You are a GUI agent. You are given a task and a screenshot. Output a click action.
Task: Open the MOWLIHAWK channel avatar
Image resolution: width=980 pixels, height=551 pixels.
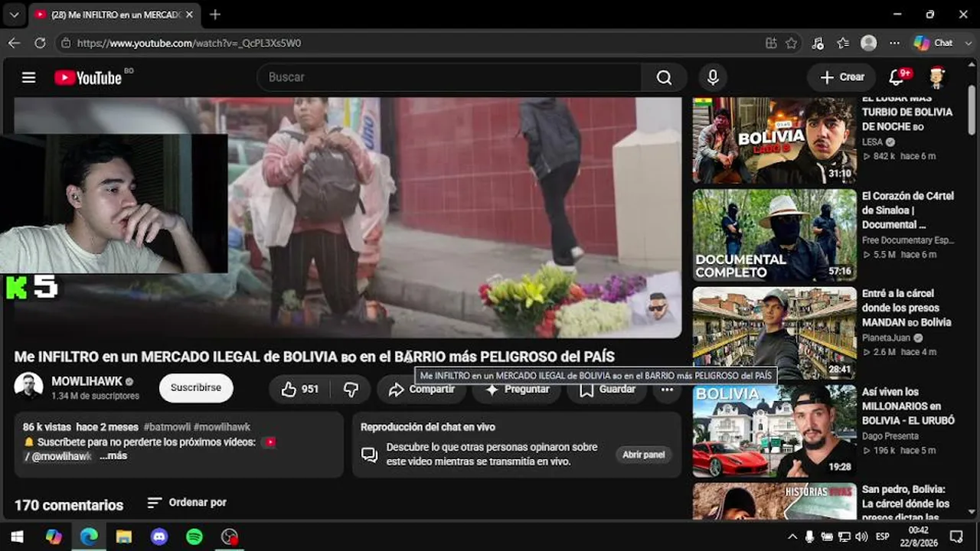(x=29, y=386)
